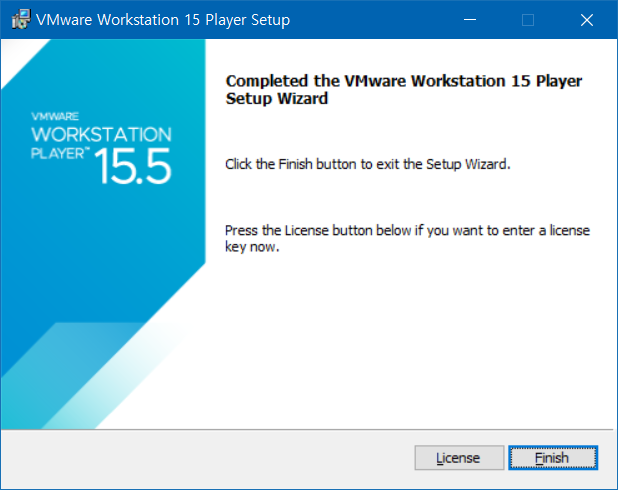Click the disabled maximize button
The width and height of the screenshot is (618, 490).
528,20
